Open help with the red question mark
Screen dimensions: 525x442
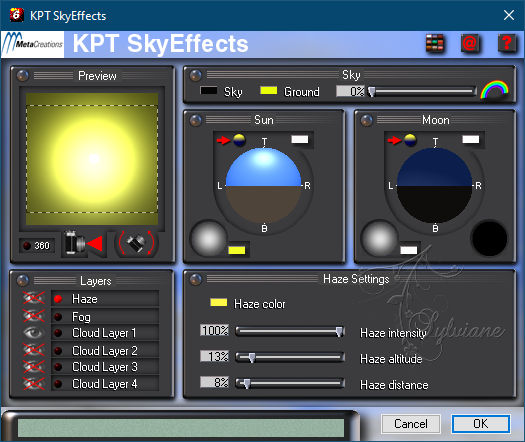click(507, 44)
